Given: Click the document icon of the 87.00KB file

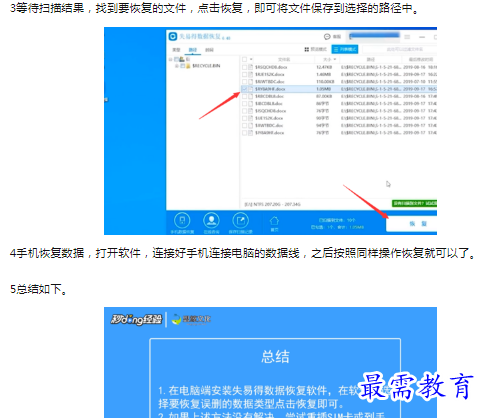Looking at the screenshot, I should coord(251,96).
